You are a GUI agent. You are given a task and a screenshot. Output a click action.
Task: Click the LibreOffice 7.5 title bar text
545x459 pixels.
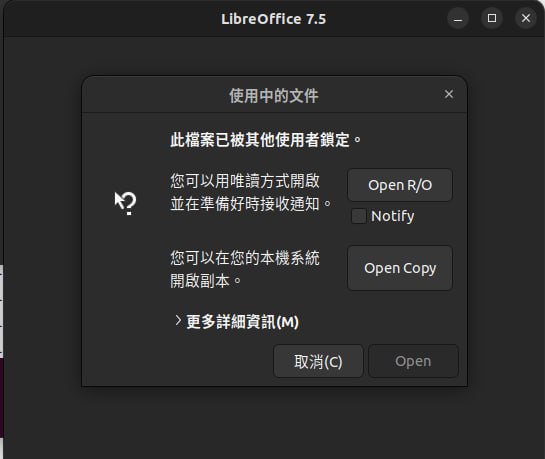click(274, 19)
